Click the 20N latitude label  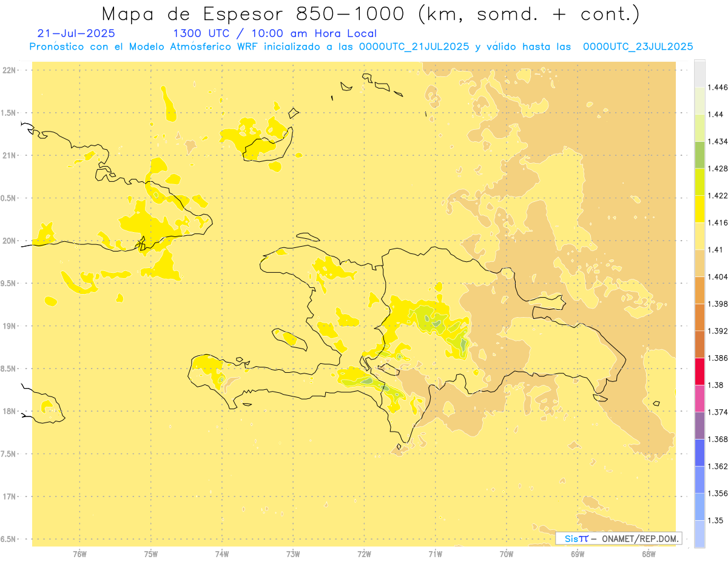pos(10,241)
